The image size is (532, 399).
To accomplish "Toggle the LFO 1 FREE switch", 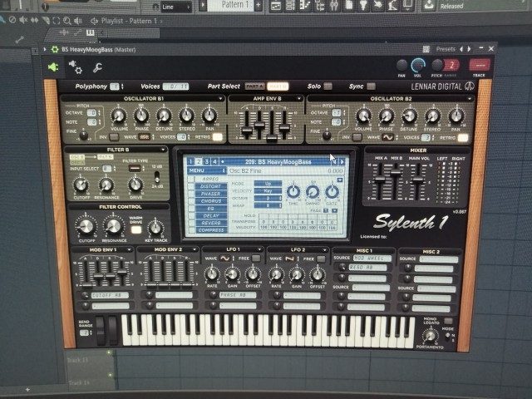I will [x=256, y=259].
